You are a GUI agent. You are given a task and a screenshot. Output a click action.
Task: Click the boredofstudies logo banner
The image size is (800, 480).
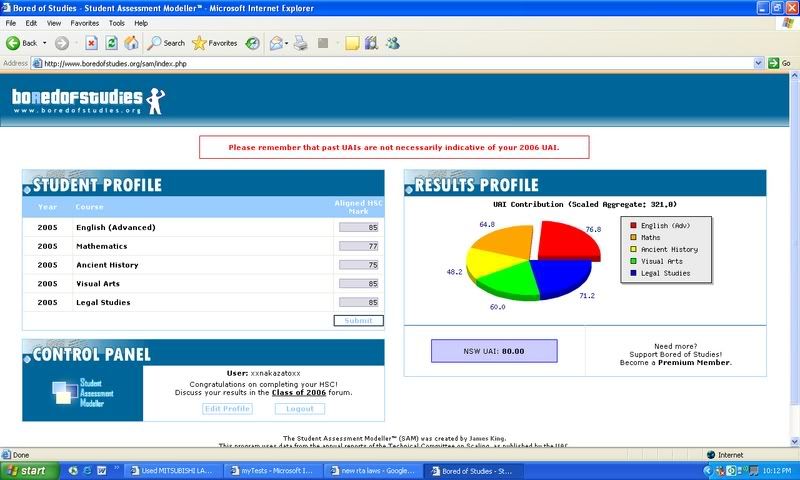(x=88, y=100)
